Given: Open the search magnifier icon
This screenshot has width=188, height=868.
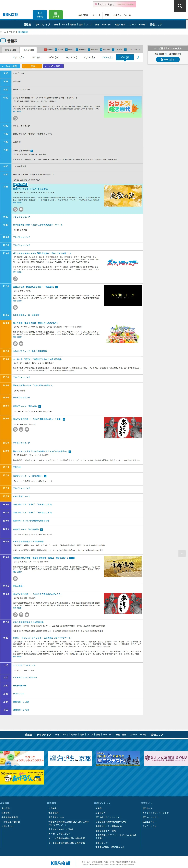Looking at the screenshot, I should [180, 6].
